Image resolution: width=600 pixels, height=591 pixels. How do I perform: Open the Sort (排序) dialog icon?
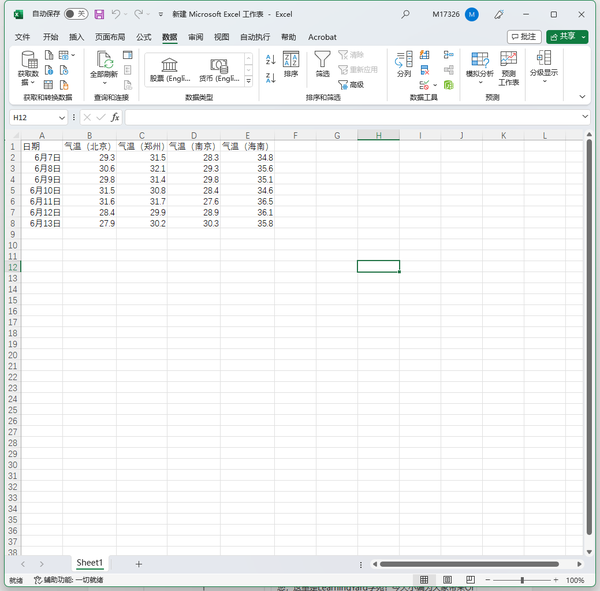coord(291,60)
